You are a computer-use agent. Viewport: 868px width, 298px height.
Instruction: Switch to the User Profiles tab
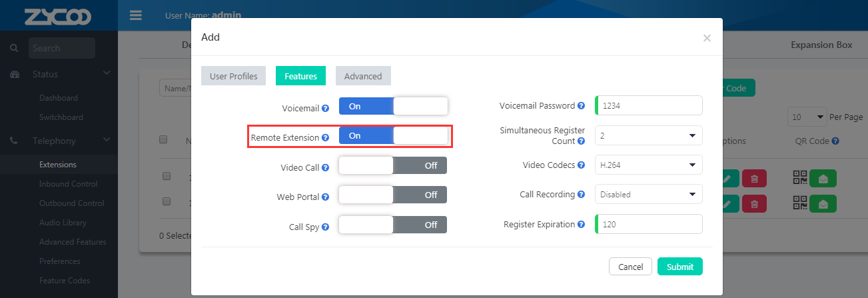tap(234, 76)
